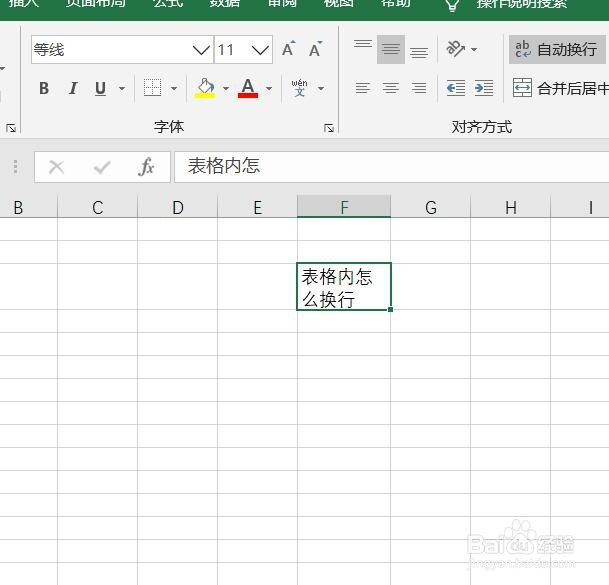Expand text orientation dropdown arrow
This screenshot has width=609, height=585.
click(x=474, y=49)
